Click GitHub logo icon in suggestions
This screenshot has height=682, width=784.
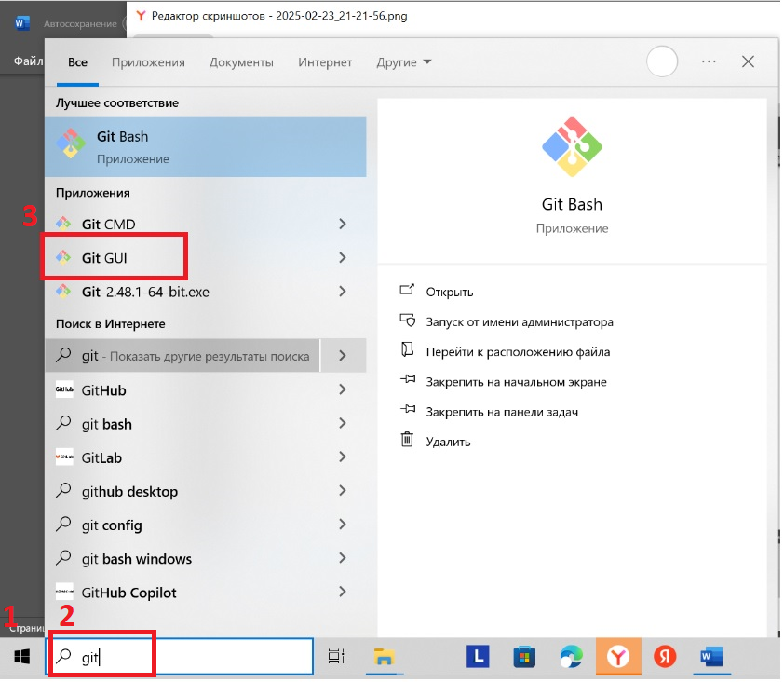(64, 389)
